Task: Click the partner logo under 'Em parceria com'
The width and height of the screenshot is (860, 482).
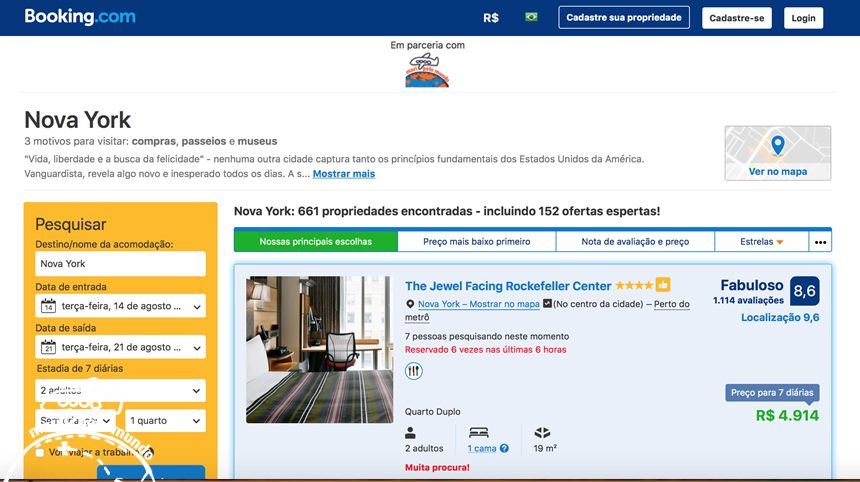Action: [x=427, y=71]
